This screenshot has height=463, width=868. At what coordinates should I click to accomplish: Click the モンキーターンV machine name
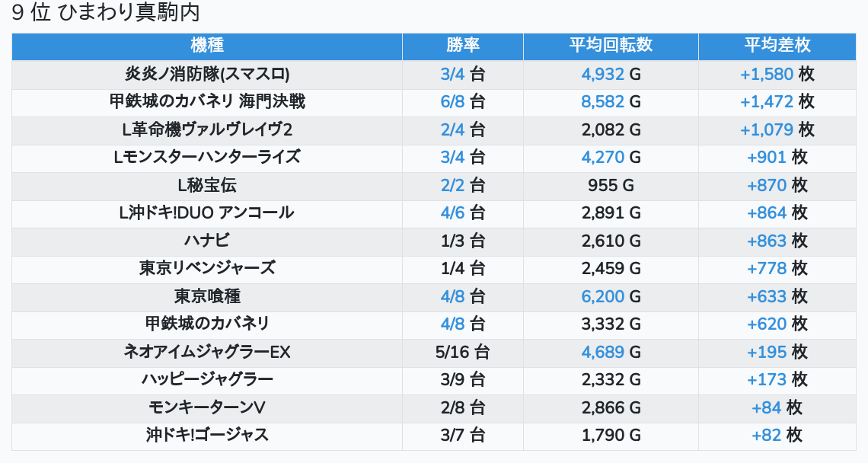point(207,408)
